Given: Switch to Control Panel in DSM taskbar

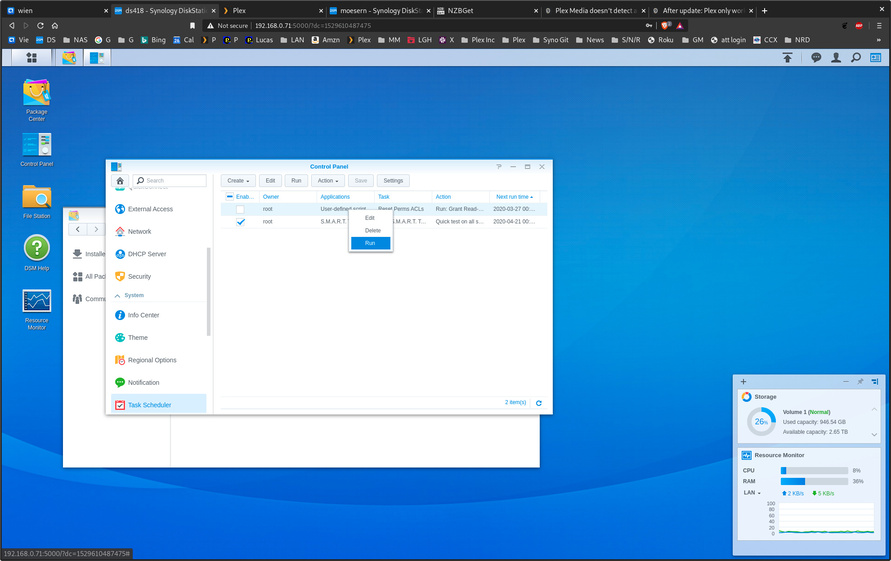Looking at the screenshot, I should click(x=97, y=57).
